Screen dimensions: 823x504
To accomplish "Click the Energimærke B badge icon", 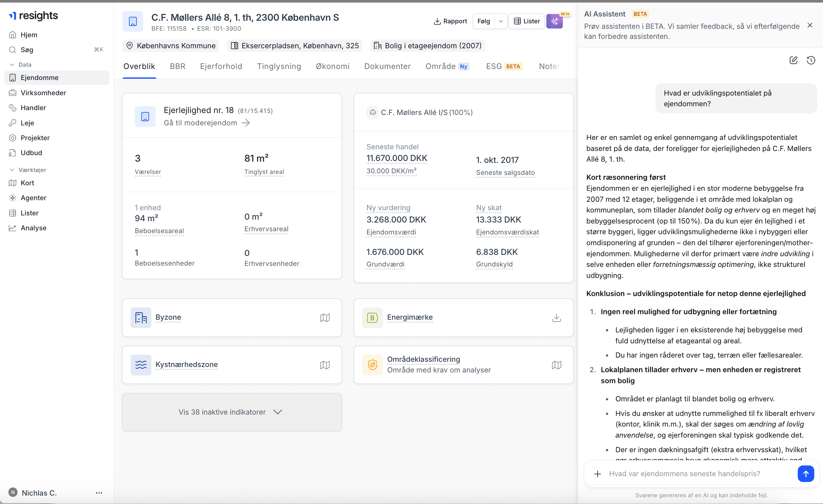I will coord(372,318).
